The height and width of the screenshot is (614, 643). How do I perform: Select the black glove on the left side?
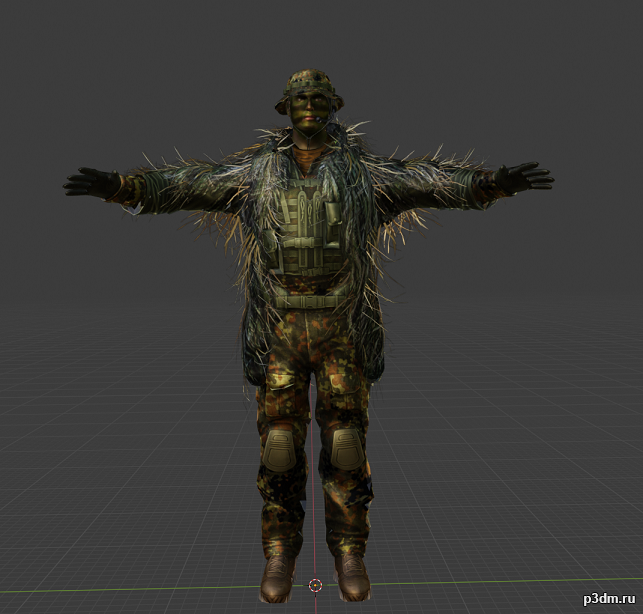coord(92,182)
